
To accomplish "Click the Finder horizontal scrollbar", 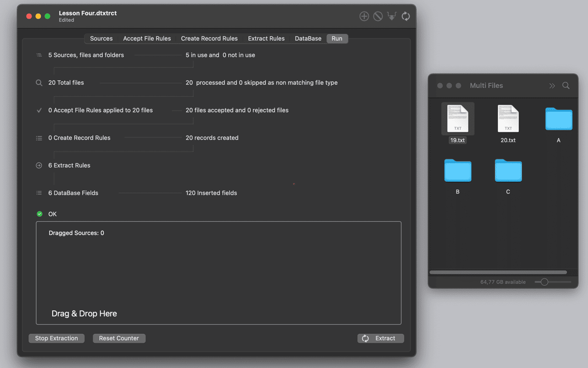I will (x=498, y=272).
